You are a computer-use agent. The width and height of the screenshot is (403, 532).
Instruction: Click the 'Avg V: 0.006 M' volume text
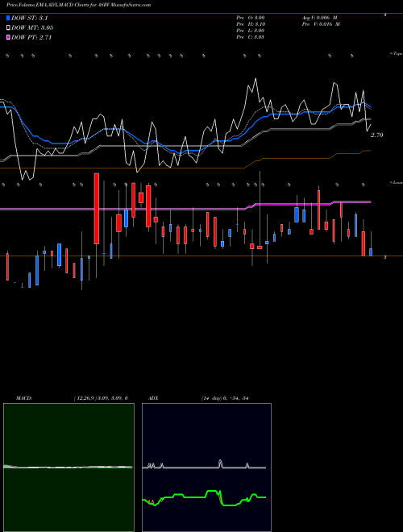[319, 18]
